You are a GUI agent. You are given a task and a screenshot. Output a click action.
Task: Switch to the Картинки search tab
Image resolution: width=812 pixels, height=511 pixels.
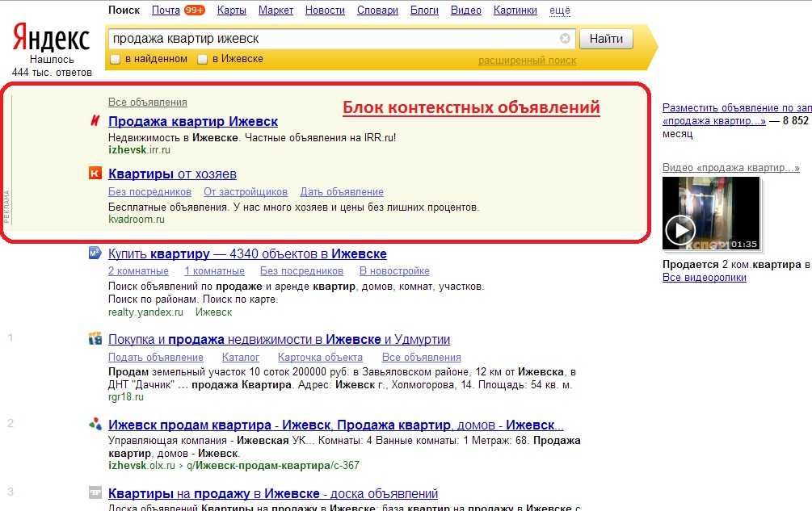point(515,10)
